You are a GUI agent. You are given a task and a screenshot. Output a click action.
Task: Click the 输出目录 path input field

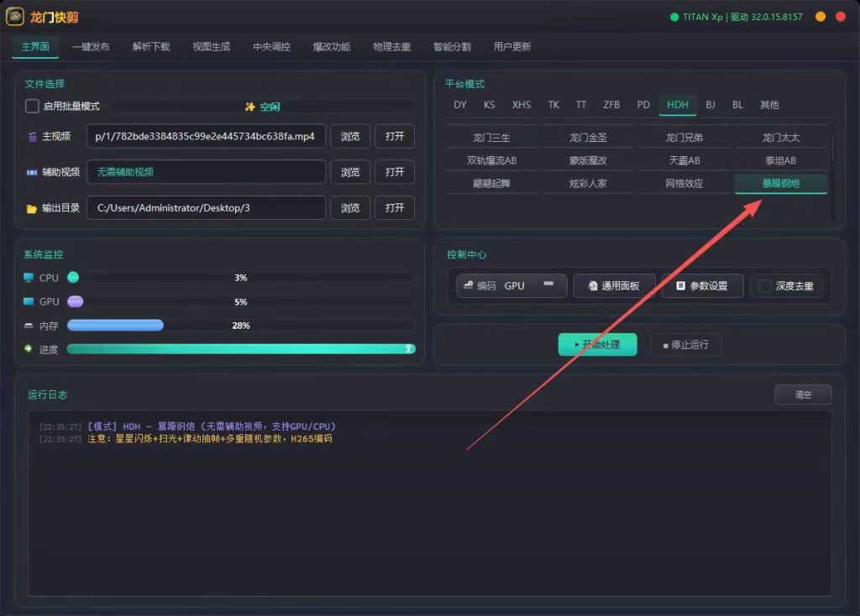[x=206, y=207]
